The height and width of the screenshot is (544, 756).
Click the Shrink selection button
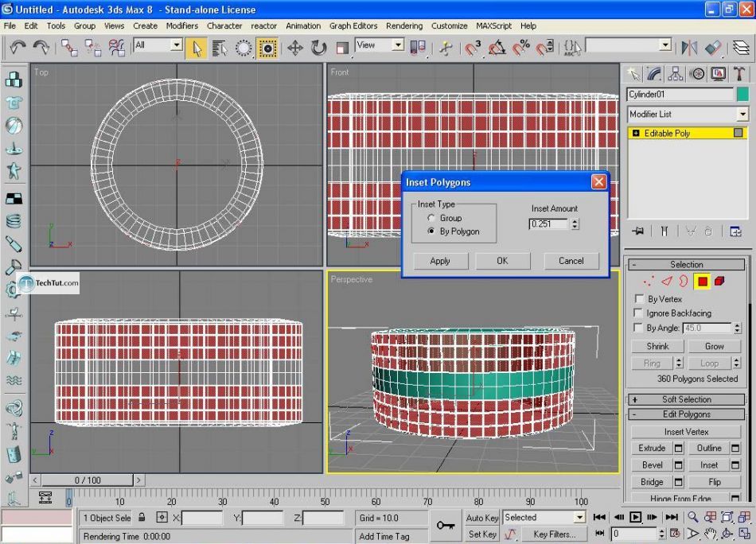click(x=657, y=346)
